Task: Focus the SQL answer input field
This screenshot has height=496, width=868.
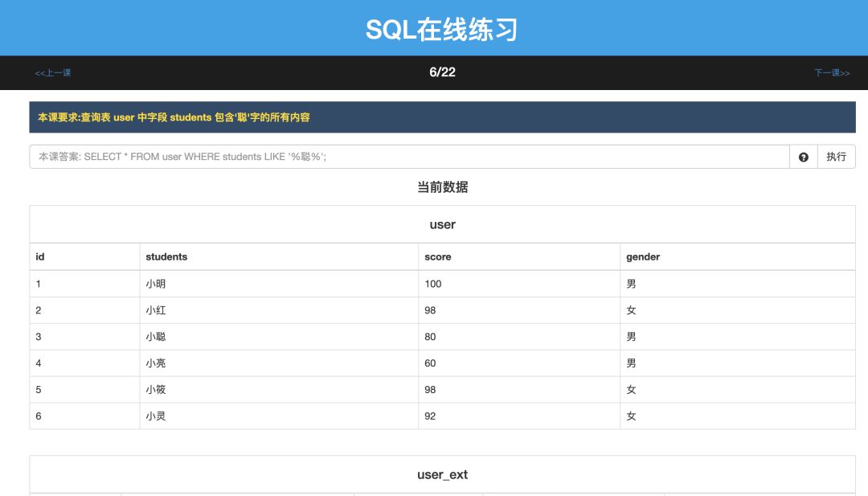Action: click(x=409, y=157)
